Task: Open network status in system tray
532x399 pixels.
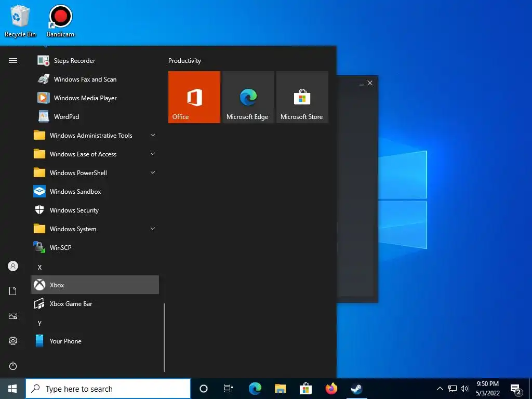Action: 453,389
